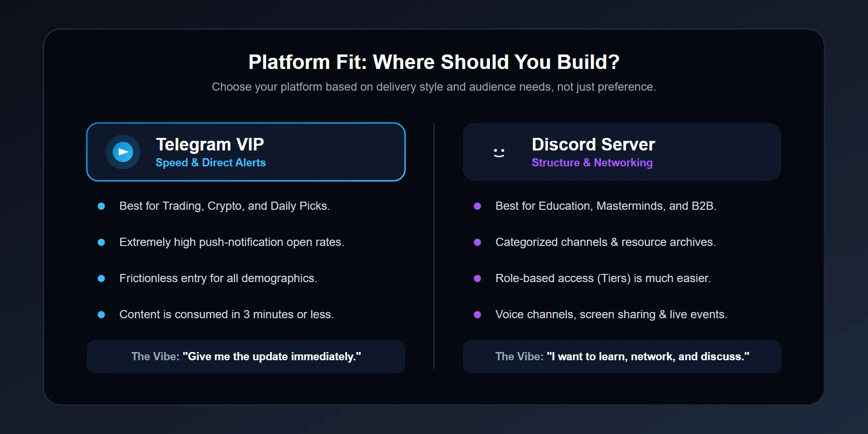Image resolution: width=868 pixels, height=434 pixels.
Task: Click the bullet beside 'Extremely high push-notification open rates'
Action: pyautogui.click(x=101, y=243)
